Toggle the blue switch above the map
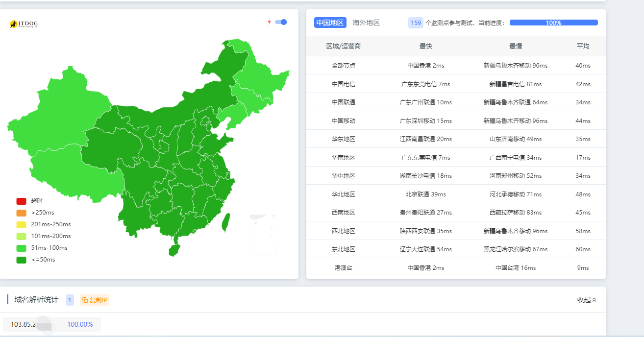The width and height of the screenshot is (644, 337). point(281,22)
